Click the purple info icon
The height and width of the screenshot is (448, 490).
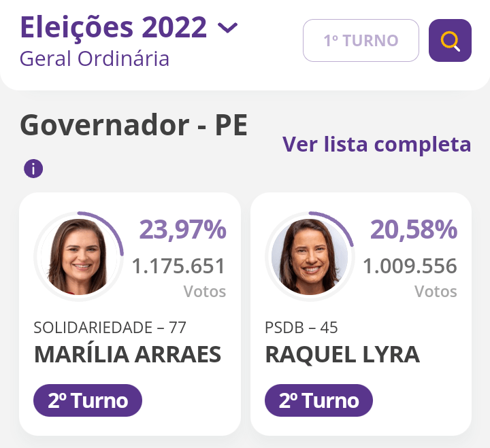pos(33,169)
